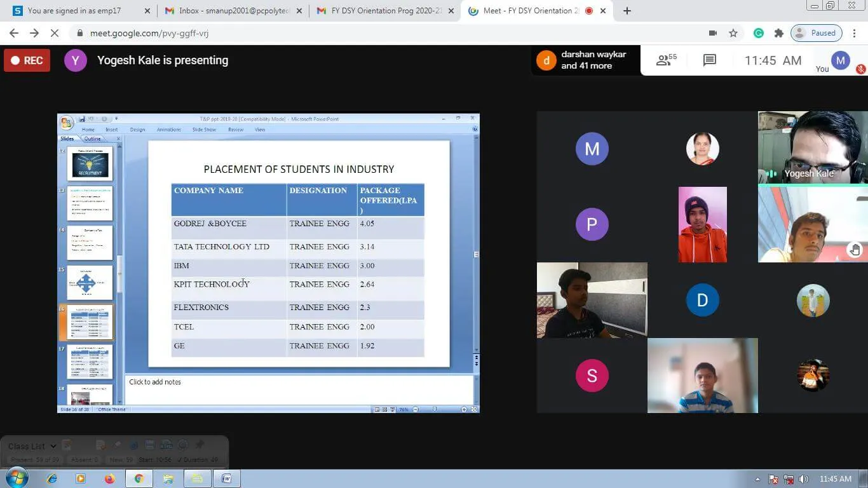
Task: Click the 'KPIT TECHNOLOGY' table cell
Action: coord(229,288)
